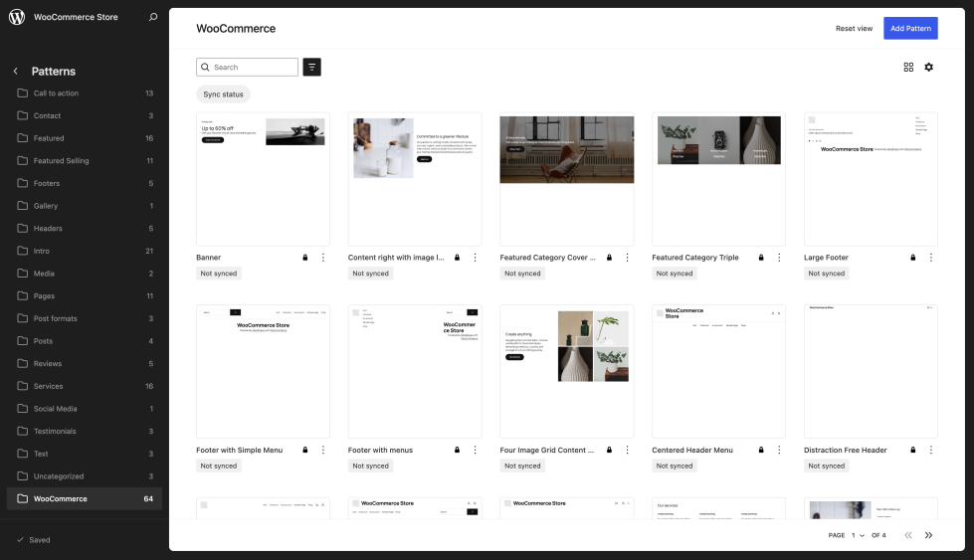Select the Posts category

pyautogui.click(x=85, y=341)
